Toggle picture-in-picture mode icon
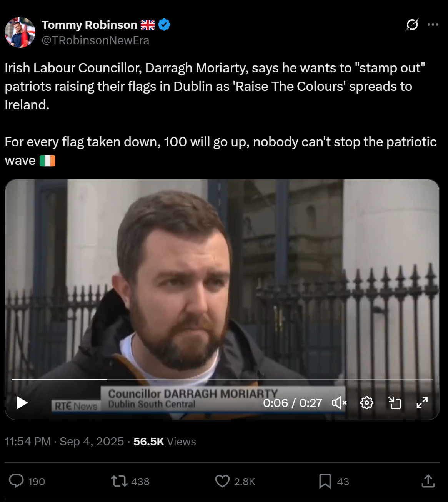This screenshot has width=448, height=502. coord(395,403)
